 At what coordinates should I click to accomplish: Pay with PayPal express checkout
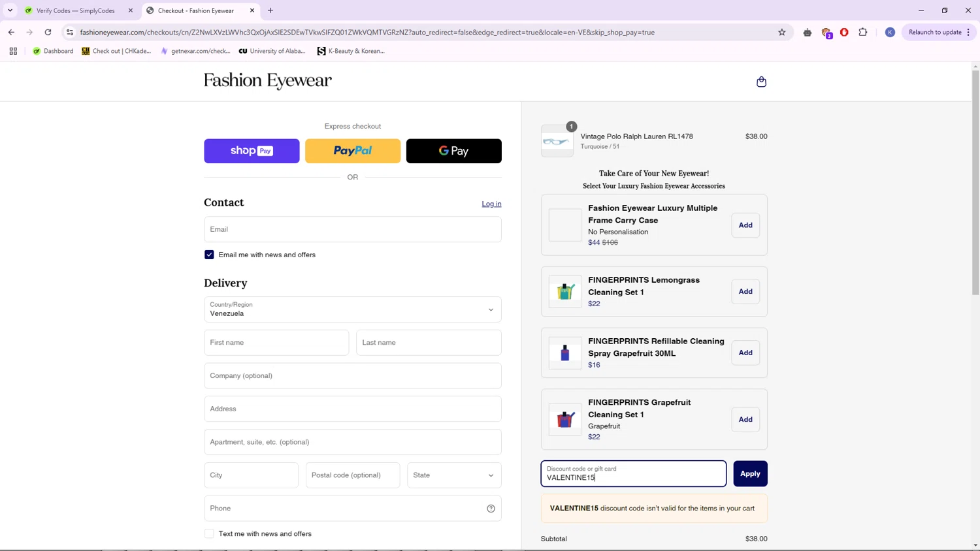353,151
